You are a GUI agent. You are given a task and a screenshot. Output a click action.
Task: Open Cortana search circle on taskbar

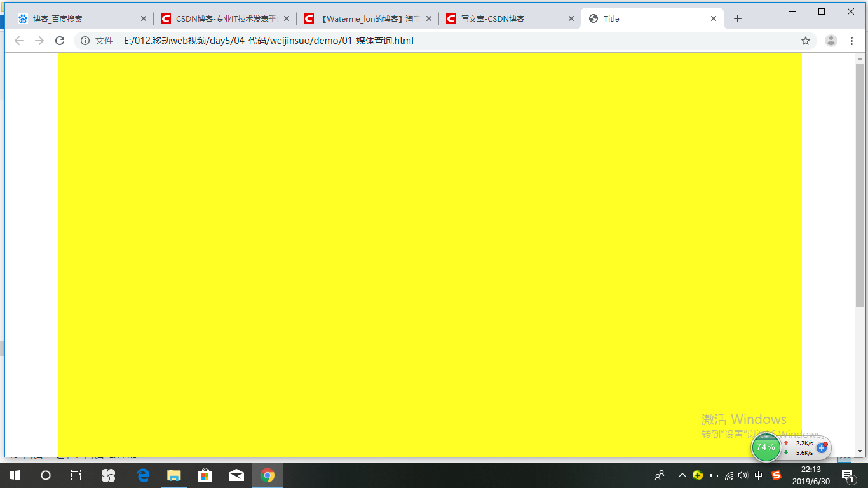[45, 475]
